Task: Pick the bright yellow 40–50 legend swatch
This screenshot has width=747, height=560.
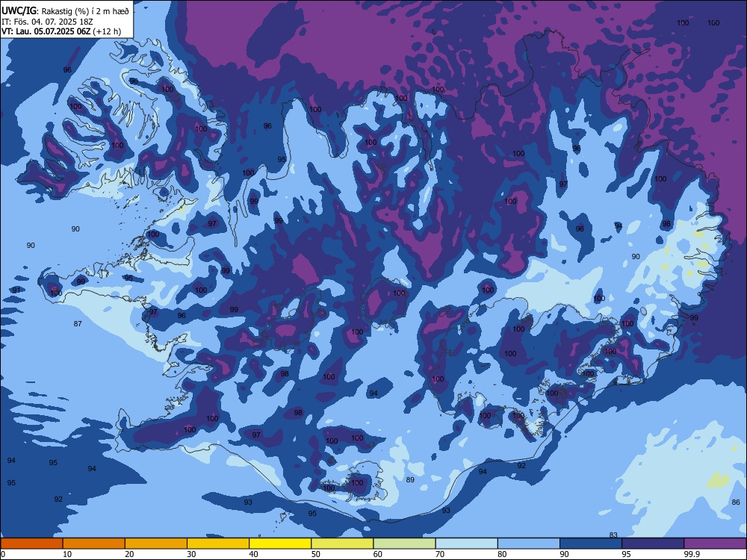Action: click(280, 544)
